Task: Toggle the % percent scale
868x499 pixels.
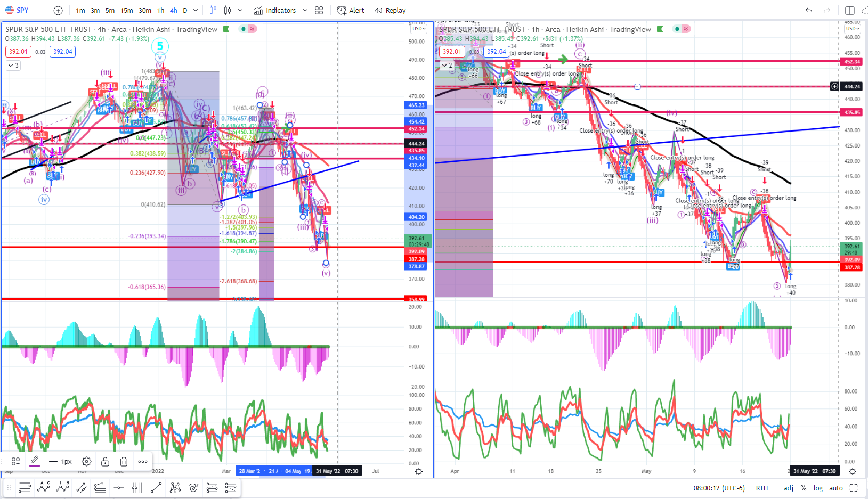Action: click(804, 488)
